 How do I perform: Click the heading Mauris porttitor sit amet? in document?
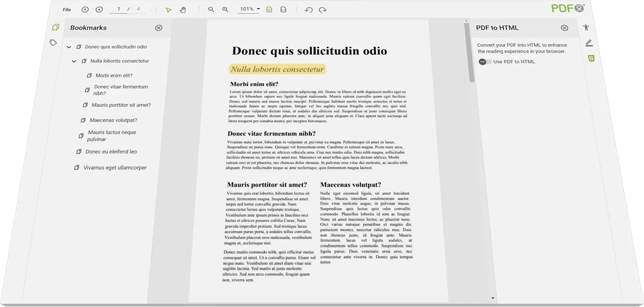267,185
